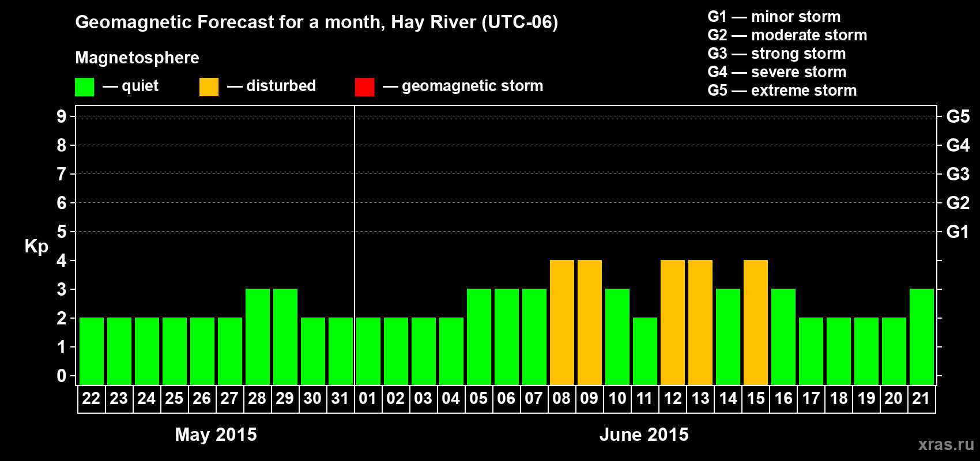Click the date label 03 on the axis
Screen dimensions: 980x461
click(423, 399)
